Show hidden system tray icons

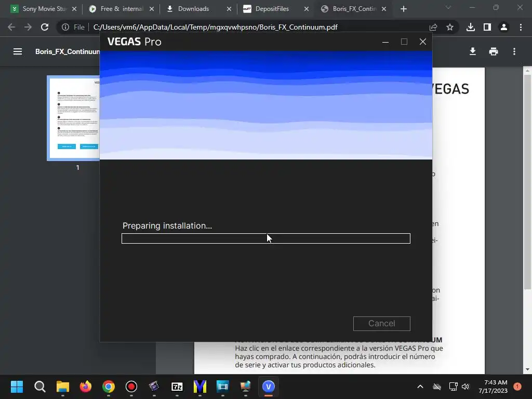click(420, 387)
